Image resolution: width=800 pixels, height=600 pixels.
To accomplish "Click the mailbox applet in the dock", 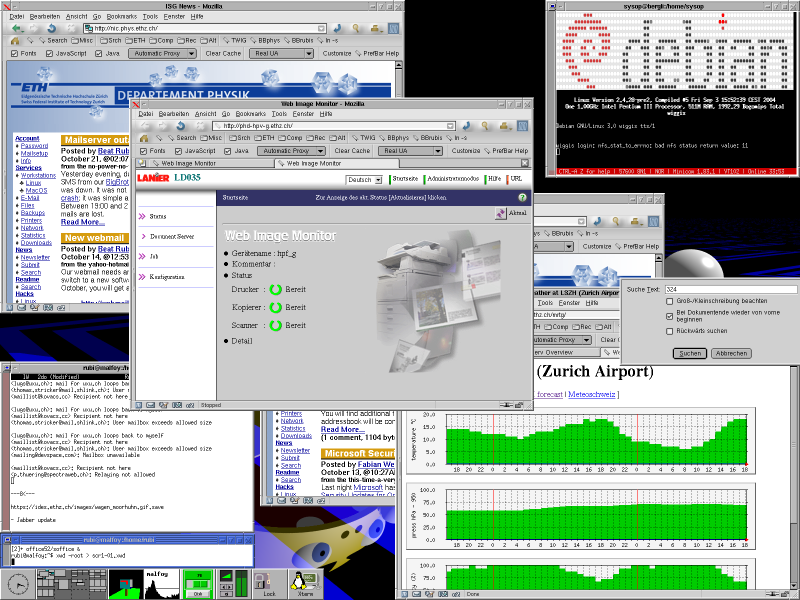I will pos(126,584).
